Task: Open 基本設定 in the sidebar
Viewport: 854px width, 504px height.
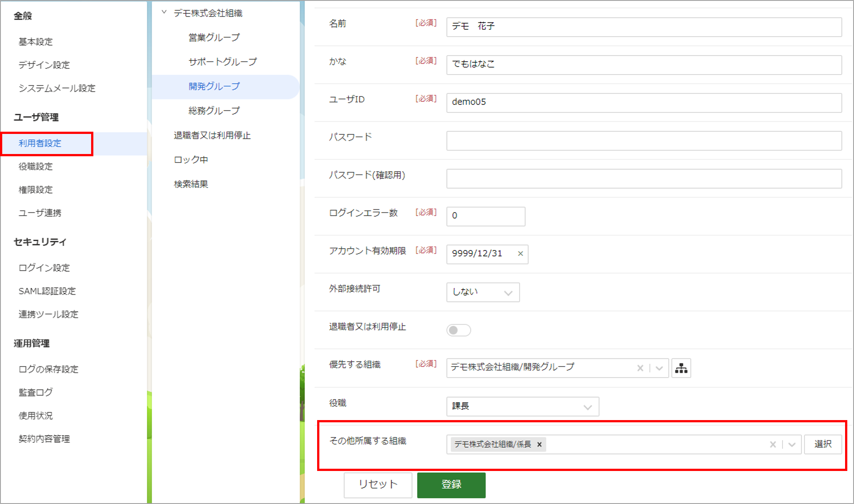Action: click(36, 42)
